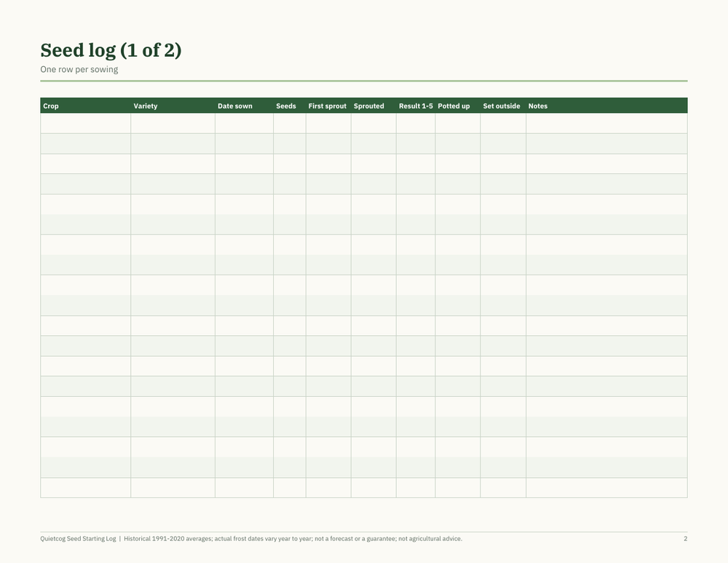The height and width of the screenshot is (563, 728).
Task: Click the "Seed log (1 of 2)" title
Action: tap(111, 51)
